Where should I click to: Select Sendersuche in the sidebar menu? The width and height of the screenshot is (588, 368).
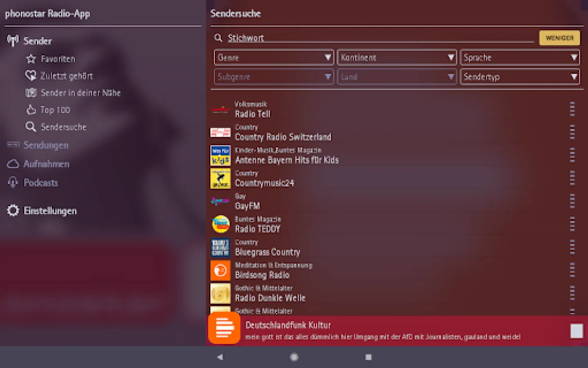(64, 127)
